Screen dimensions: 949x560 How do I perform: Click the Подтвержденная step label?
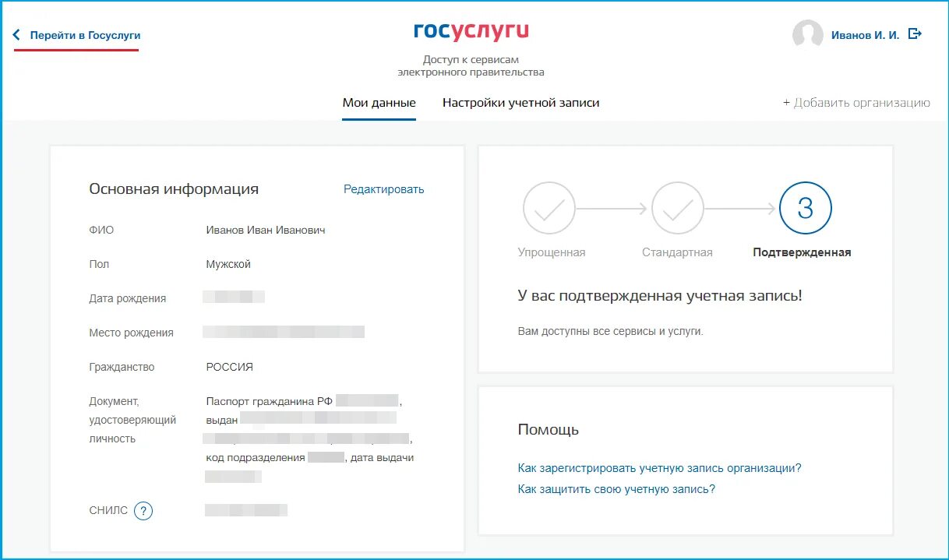click(x=802, y=252)
